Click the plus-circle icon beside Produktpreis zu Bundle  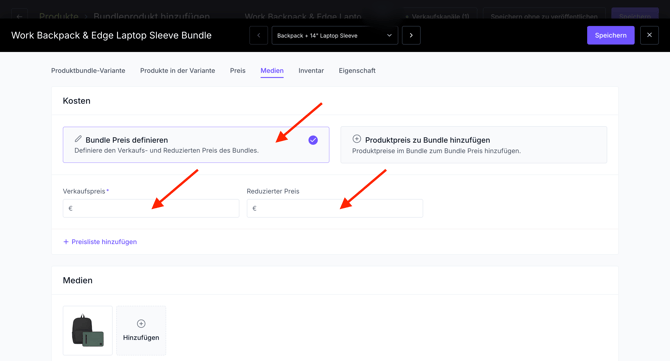tap(356, 139)
